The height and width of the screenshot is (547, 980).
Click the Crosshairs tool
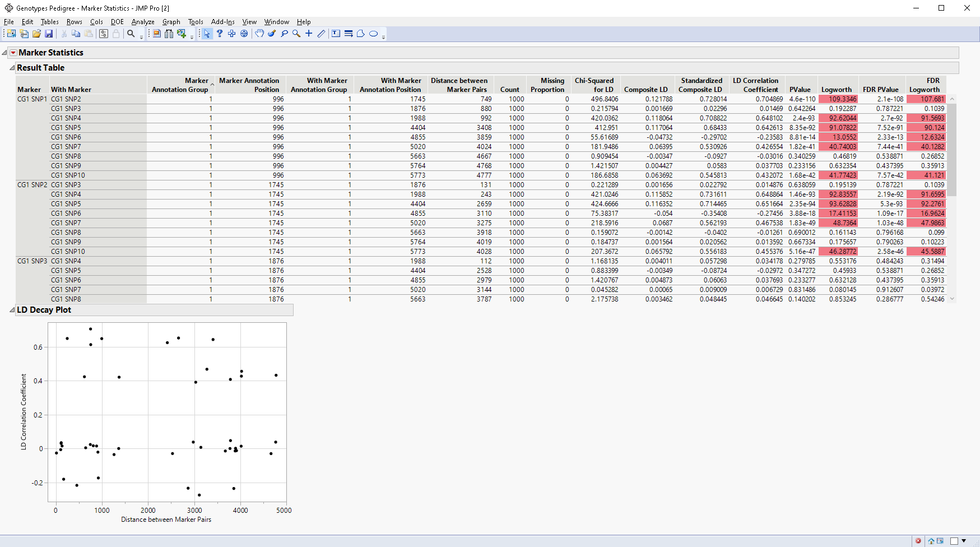click(309, 34)
